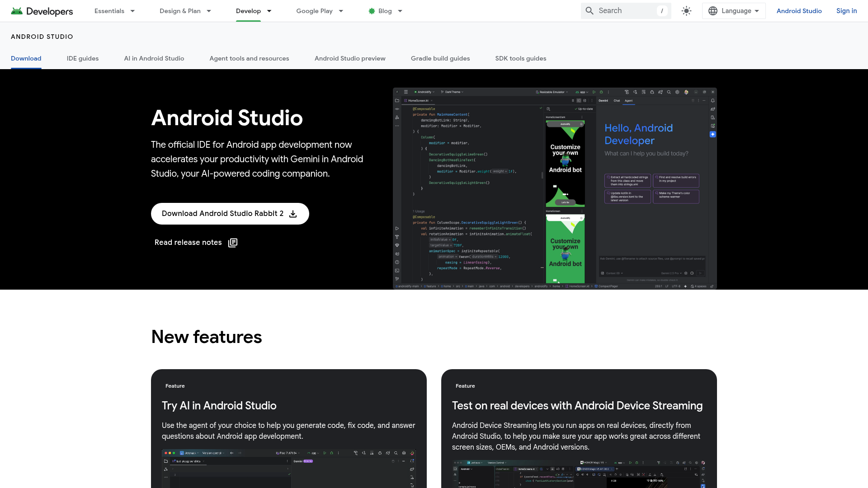Click the Android Studio link in header
This screenshot has height=488, width=868.
[799, 11]
